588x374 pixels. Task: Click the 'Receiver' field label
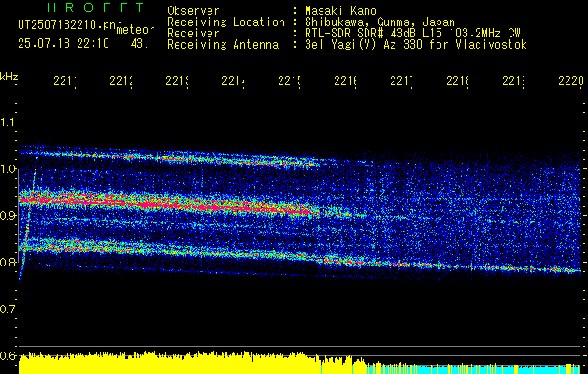pos(194,34)
